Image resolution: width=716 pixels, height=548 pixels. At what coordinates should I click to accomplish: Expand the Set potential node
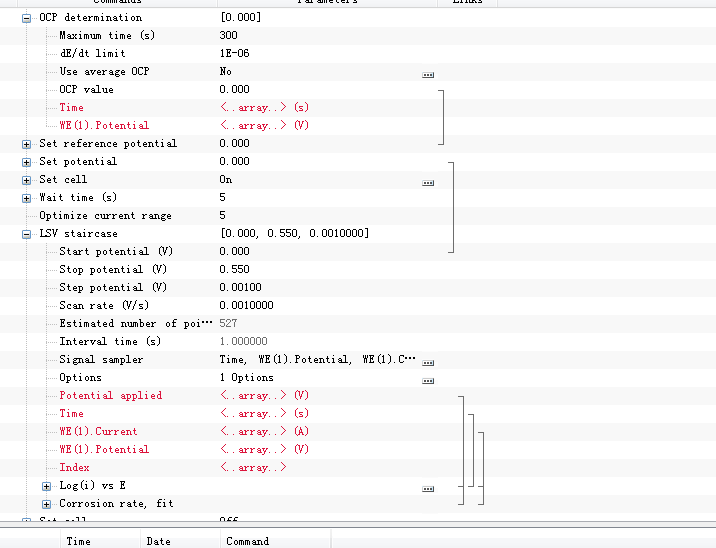click(x=26, y=162)
